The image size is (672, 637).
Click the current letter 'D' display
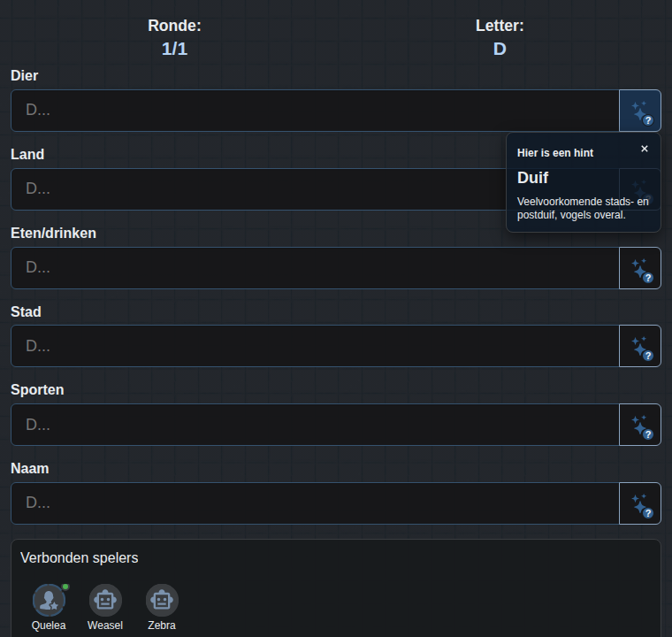pyautogui.click(x=500, y=49)
